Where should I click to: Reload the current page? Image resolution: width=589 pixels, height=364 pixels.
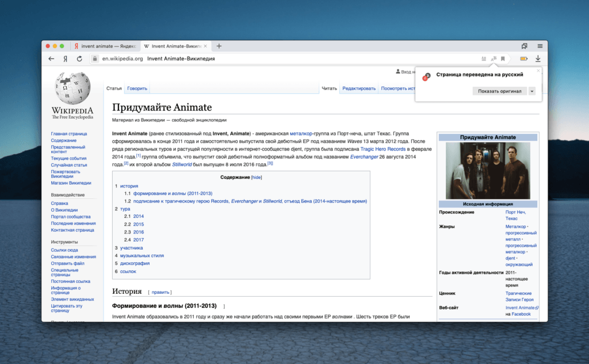pos(79,59)
